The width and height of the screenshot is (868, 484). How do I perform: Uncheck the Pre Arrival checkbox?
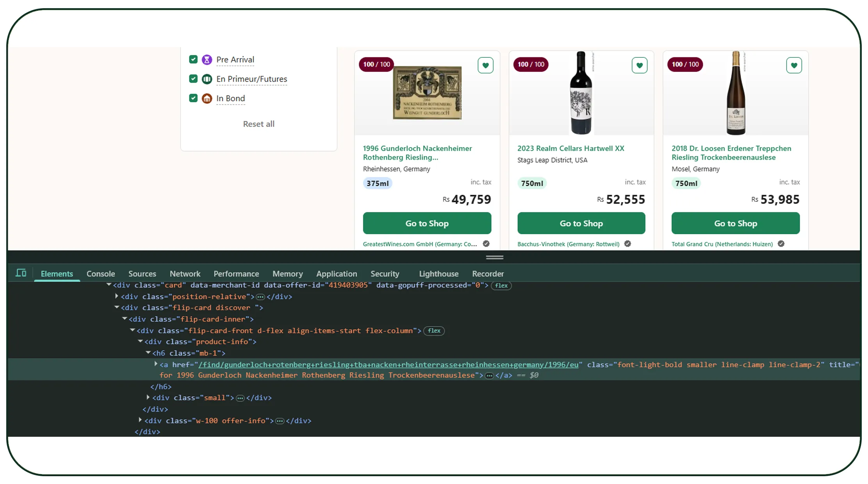[x=193, y=59]
